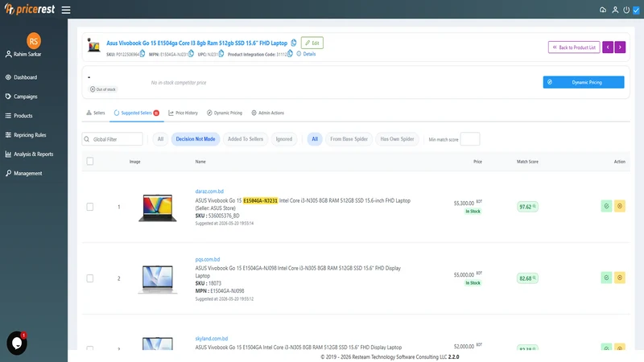Switch to the Admin Actions tab
Viewport: 644px width, 362px height.
coord(268,113)
